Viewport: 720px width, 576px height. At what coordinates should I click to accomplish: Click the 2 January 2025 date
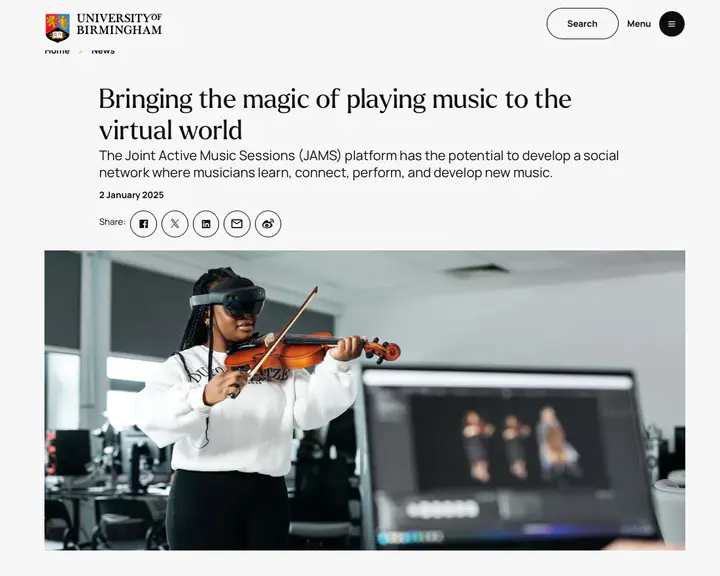(131, 195)
